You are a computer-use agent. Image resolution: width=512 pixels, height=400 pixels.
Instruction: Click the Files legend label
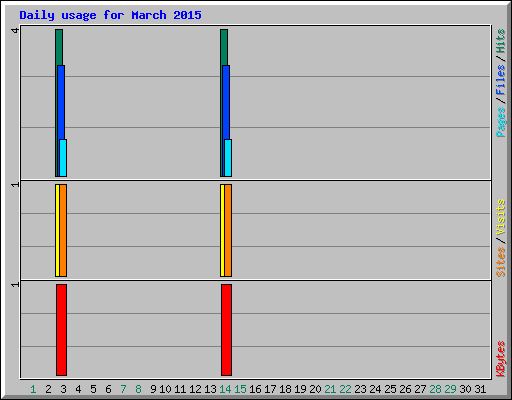(x=500, y=80)
